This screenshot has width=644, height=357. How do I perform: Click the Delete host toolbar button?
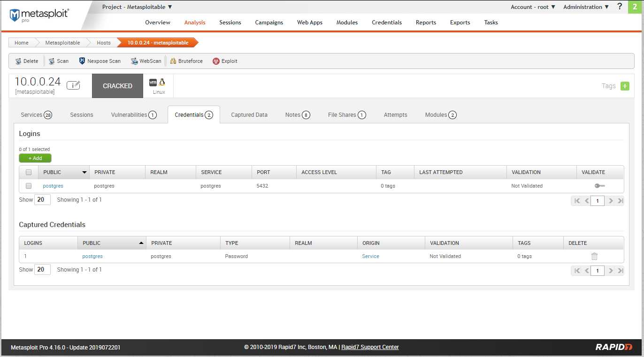[x=27, y=61]
